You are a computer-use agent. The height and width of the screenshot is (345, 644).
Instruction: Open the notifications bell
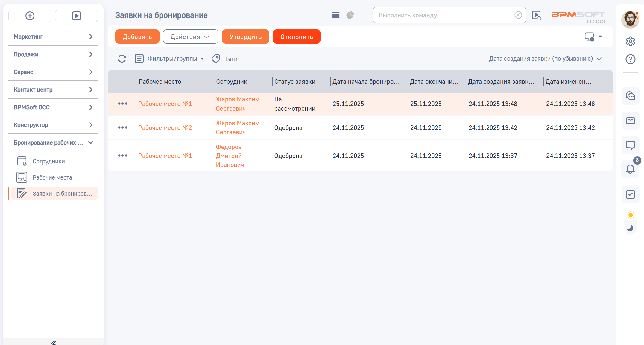tap(630, 169)
